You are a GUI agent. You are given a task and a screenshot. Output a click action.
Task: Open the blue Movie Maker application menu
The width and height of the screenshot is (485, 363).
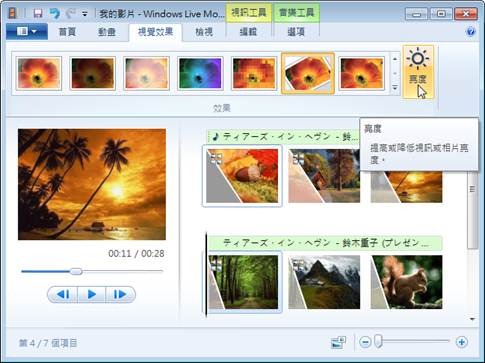coord(27,32)
